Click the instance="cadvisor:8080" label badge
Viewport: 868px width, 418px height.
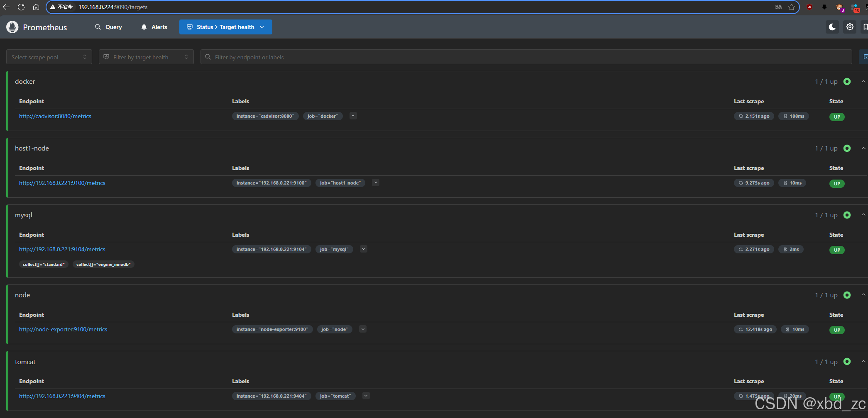click(x=265, y=116)
